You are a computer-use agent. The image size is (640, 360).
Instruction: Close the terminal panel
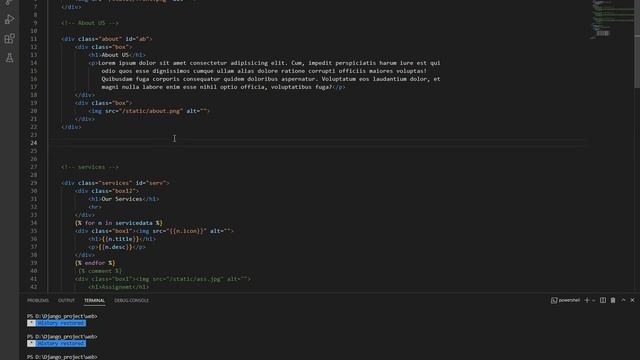pyautogui.click(x=632, y=300)
